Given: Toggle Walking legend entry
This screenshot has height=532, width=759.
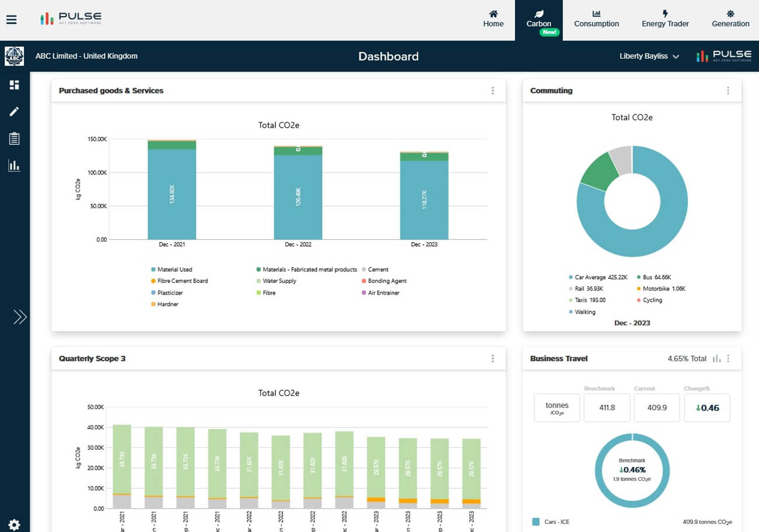Looking at the screenshot, I should (x=582, y=311).
